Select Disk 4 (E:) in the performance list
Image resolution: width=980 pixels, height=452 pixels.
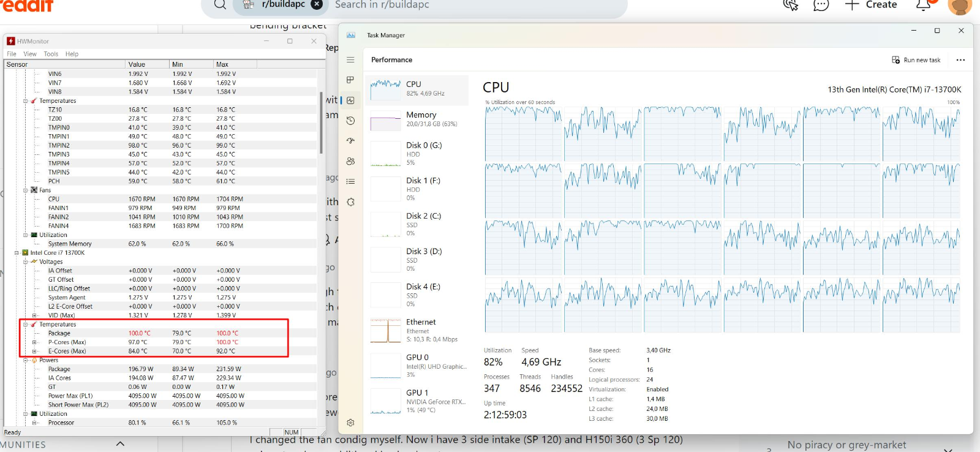pyautogui.click(x=418, y=295)
